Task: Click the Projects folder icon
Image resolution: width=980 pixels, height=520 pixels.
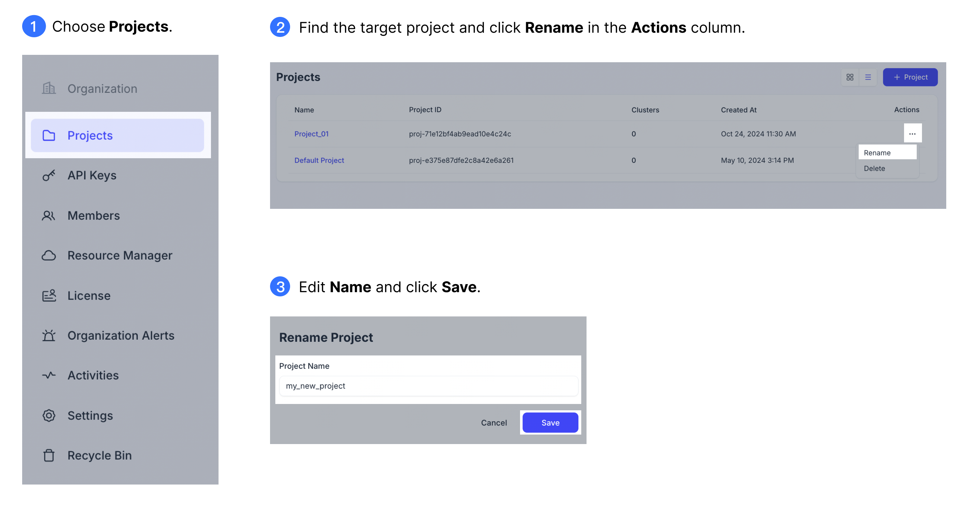Action: click(49, 135)
